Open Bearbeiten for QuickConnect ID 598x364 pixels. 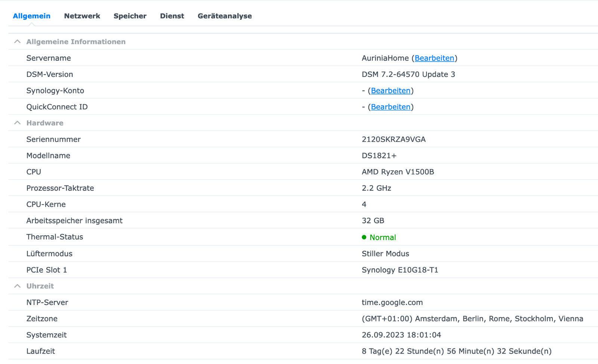(390, 106)
